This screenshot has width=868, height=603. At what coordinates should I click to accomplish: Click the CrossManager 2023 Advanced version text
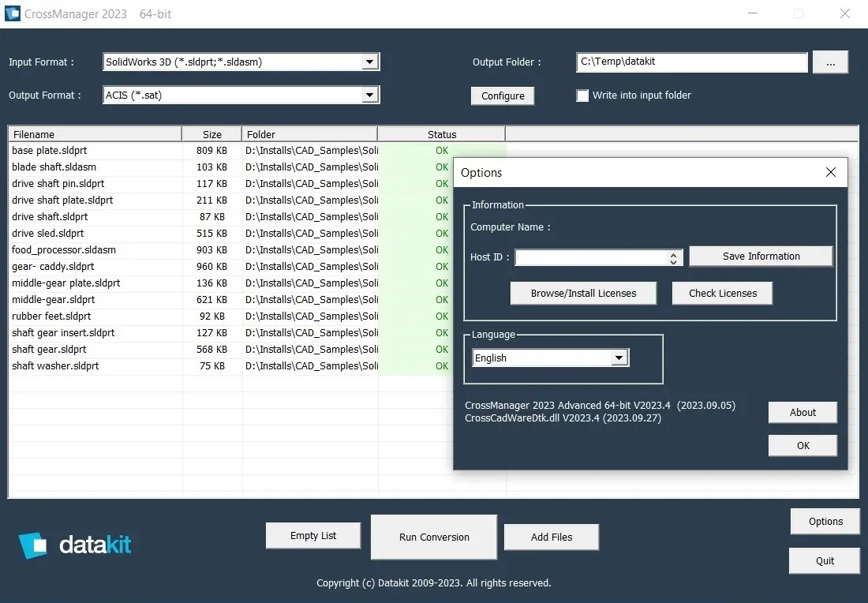click(x=600, y=406)
